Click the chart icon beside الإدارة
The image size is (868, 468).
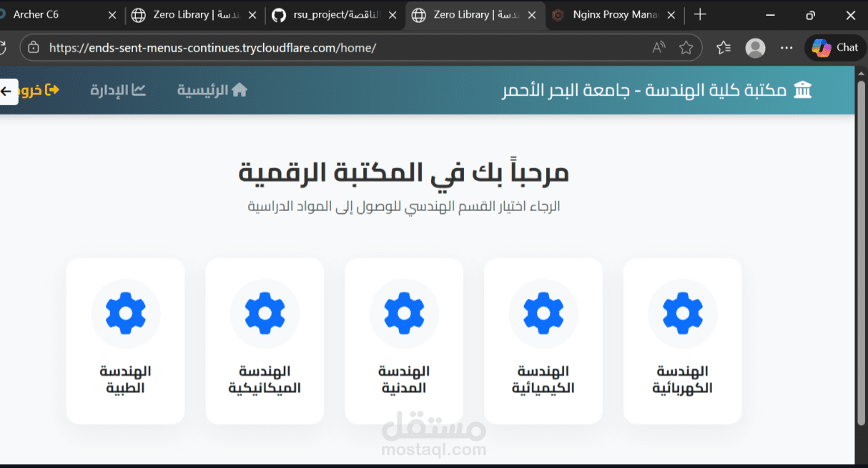tap(139, 89)
